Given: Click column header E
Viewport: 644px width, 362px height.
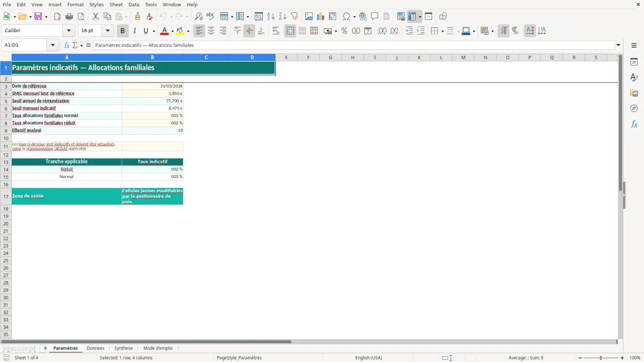Looking at the screenshot, I should pyautogui.click(x=286, y=57).
